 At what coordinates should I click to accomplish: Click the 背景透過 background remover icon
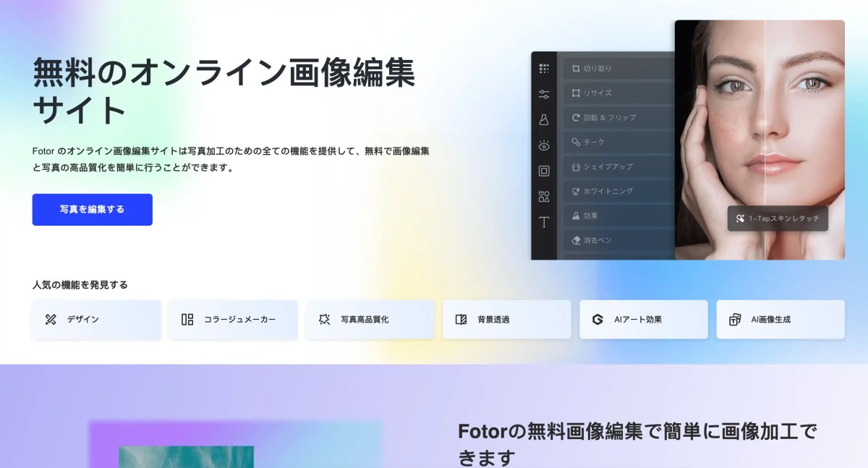461,319
